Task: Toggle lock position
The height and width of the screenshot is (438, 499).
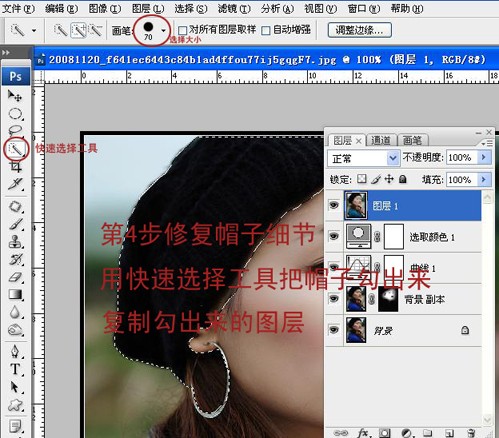Action: click(x=389, y=179)
